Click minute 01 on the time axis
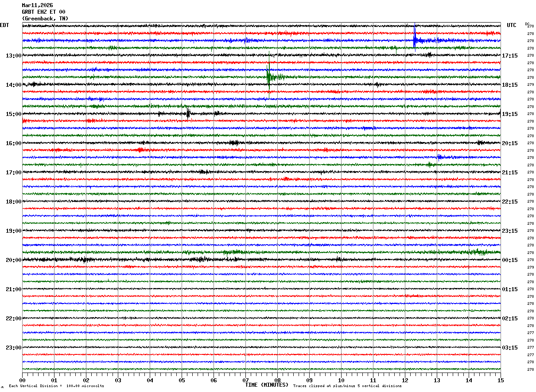Image resolution: width=536 pixels, height=392 pixels. click(x=54, y=380)
